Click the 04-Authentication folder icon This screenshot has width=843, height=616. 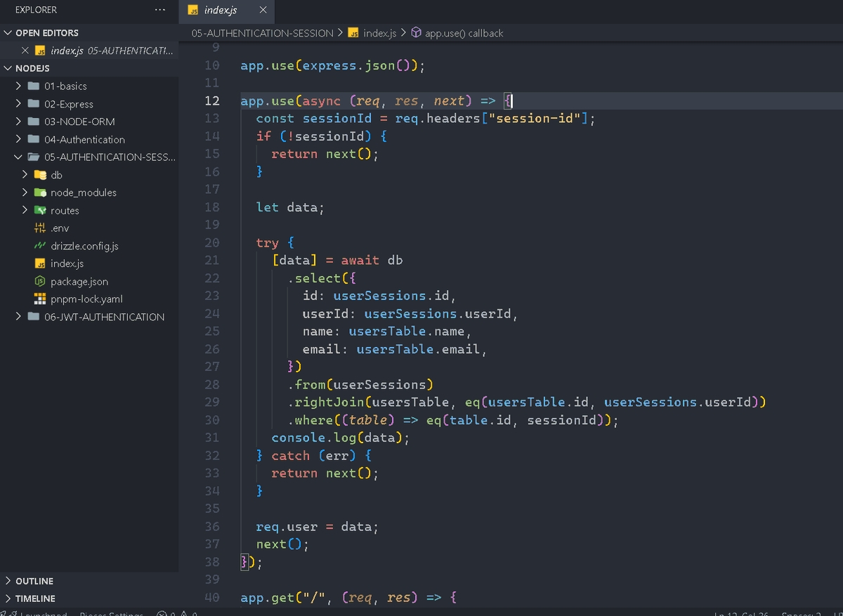point(33,139)
